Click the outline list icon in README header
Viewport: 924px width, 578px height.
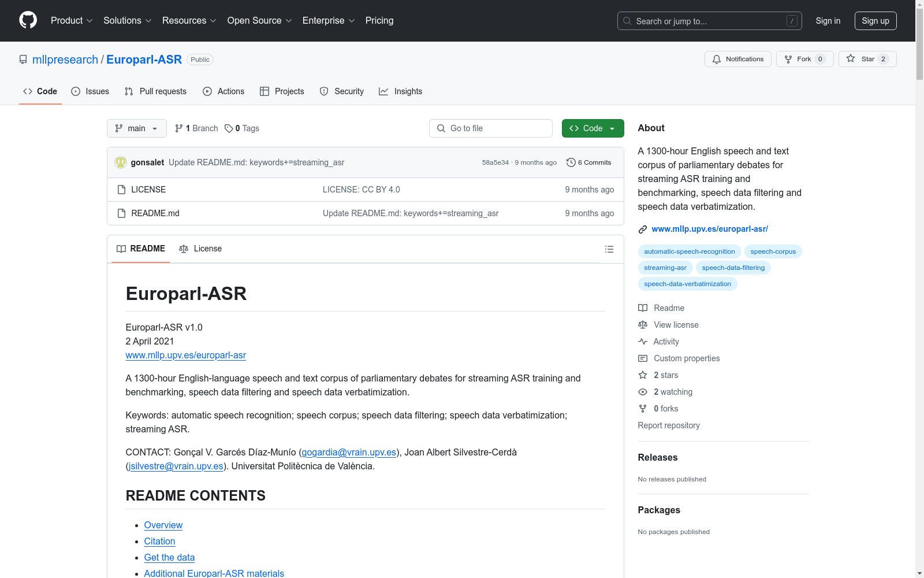[x=609, y=249]
